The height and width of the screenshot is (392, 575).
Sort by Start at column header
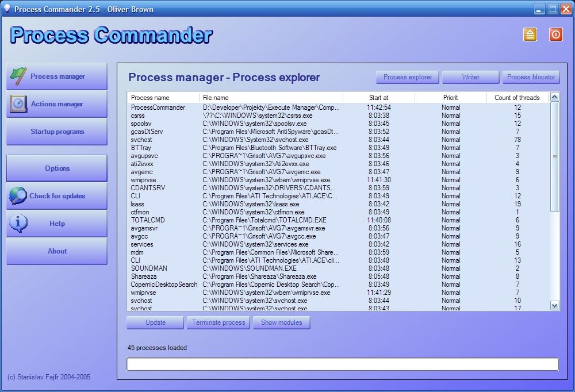[379, 98]
